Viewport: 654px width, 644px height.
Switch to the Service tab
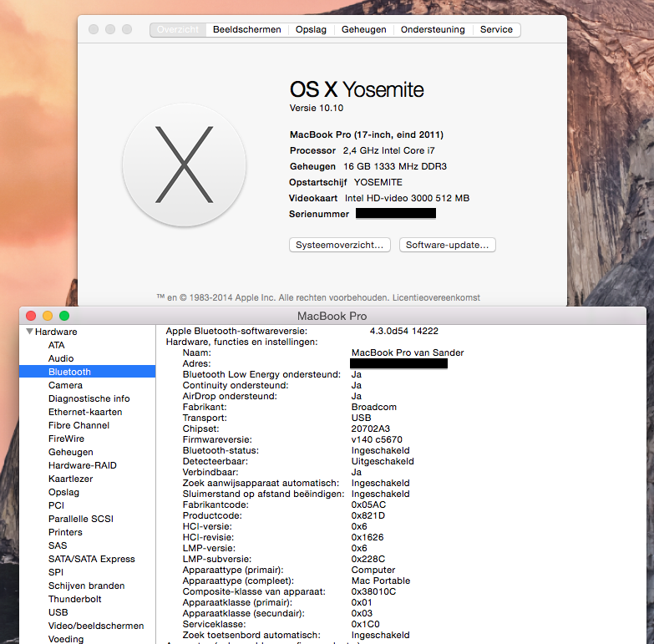pyautogui.click(x=496, y=29)
